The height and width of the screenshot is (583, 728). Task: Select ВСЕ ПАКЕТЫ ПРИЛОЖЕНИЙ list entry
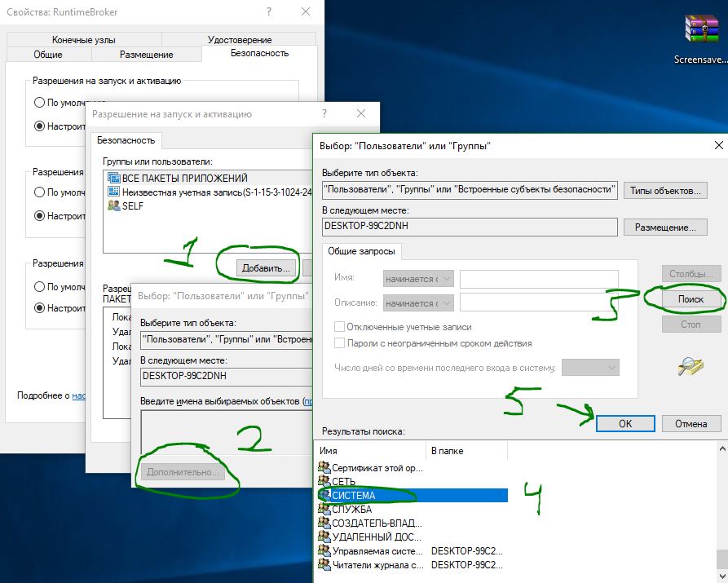coord(209,178)
